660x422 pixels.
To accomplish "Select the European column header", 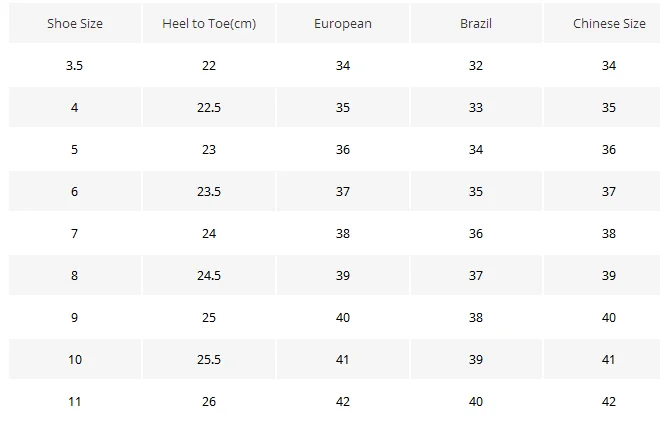I will (x=342, y=23).
